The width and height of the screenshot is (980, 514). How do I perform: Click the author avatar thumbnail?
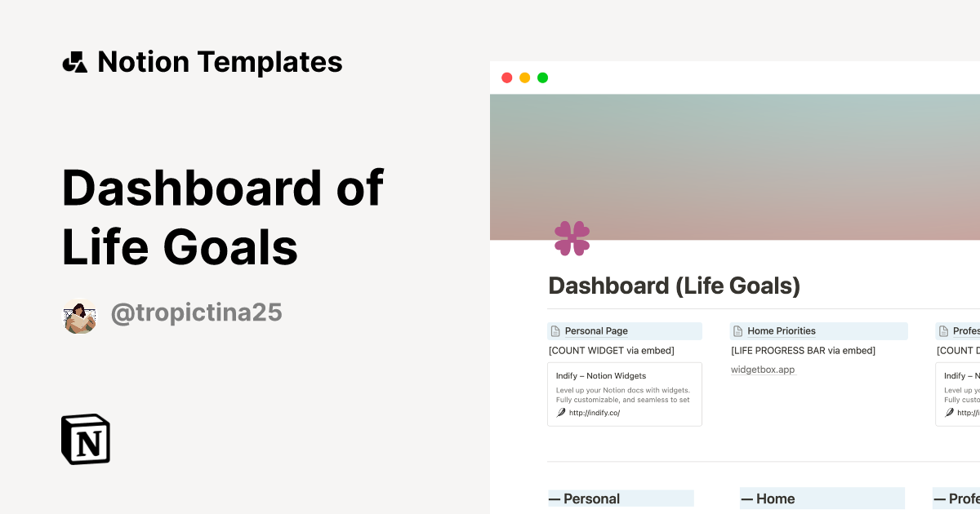(x=80, y=316)
